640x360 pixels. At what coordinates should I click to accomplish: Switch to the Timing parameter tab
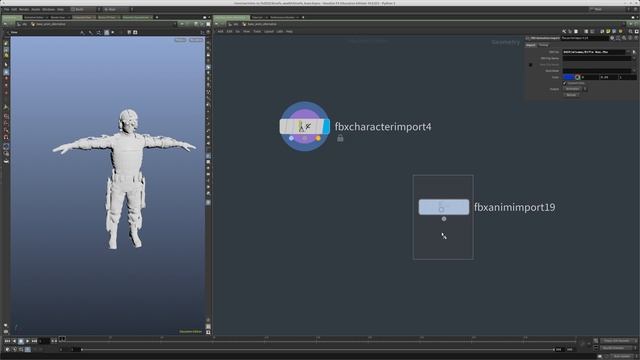543,45
